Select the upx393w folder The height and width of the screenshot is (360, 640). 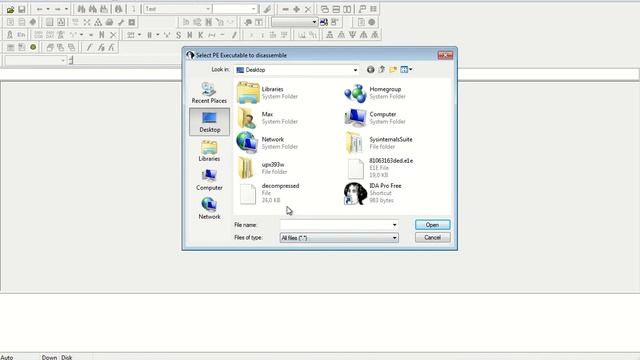click(x=262, y=168)
